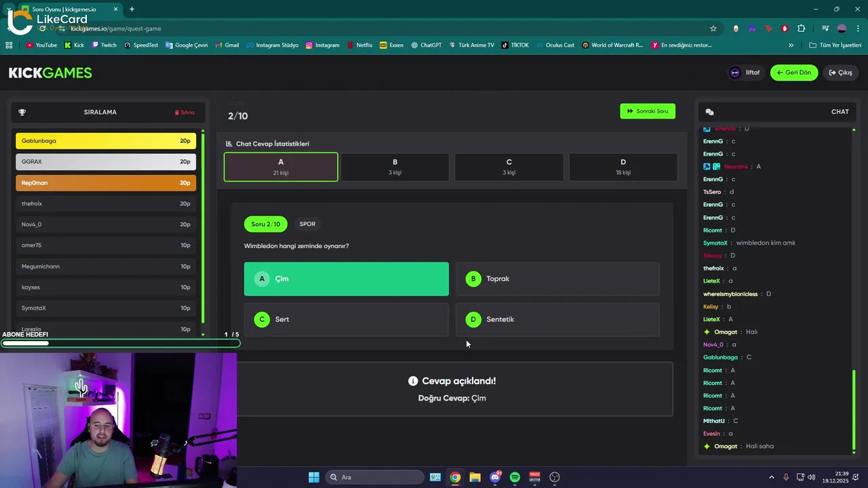Expand hidden system tray icons
The image size is (868, 488).
[771, 477]
